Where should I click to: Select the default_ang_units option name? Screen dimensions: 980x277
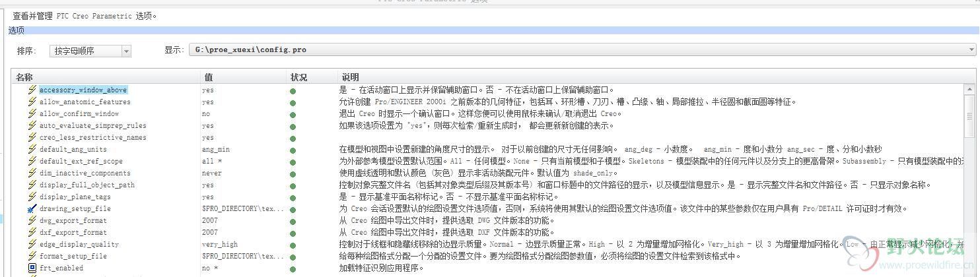73,149
